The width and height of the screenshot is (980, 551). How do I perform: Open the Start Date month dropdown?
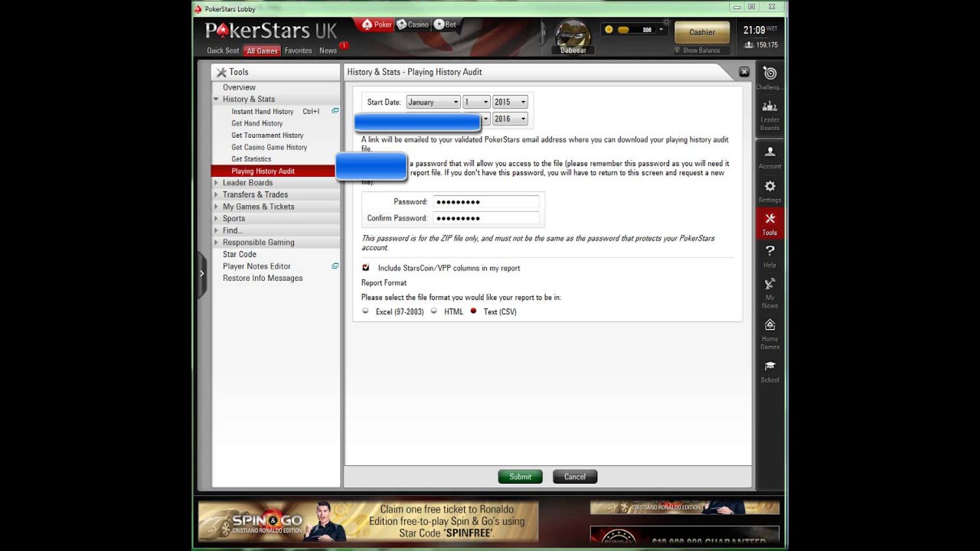[x=433, y=102]
